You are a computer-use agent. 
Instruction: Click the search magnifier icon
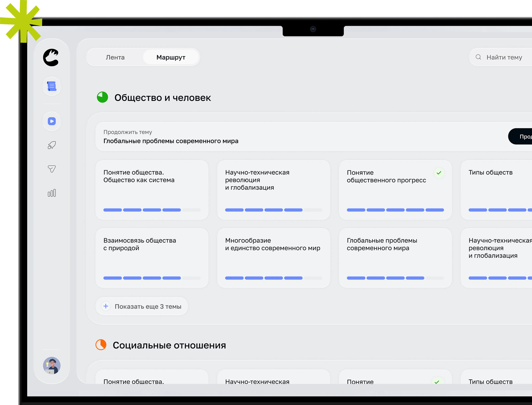(478, 57)
